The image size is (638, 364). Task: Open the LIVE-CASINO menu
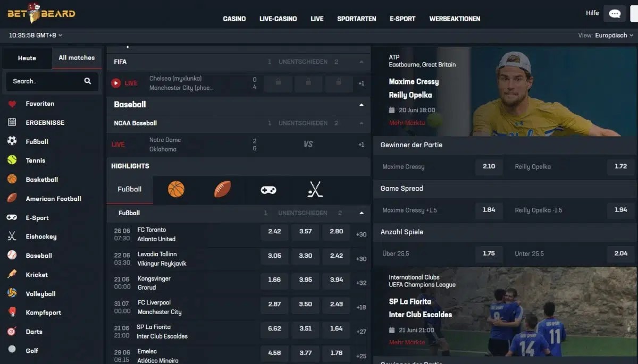pos(278,19)
